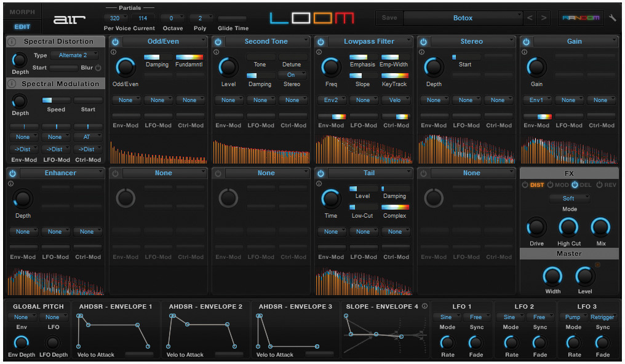Open the Spectral Modulation AT source dropdown

point(88,137)
